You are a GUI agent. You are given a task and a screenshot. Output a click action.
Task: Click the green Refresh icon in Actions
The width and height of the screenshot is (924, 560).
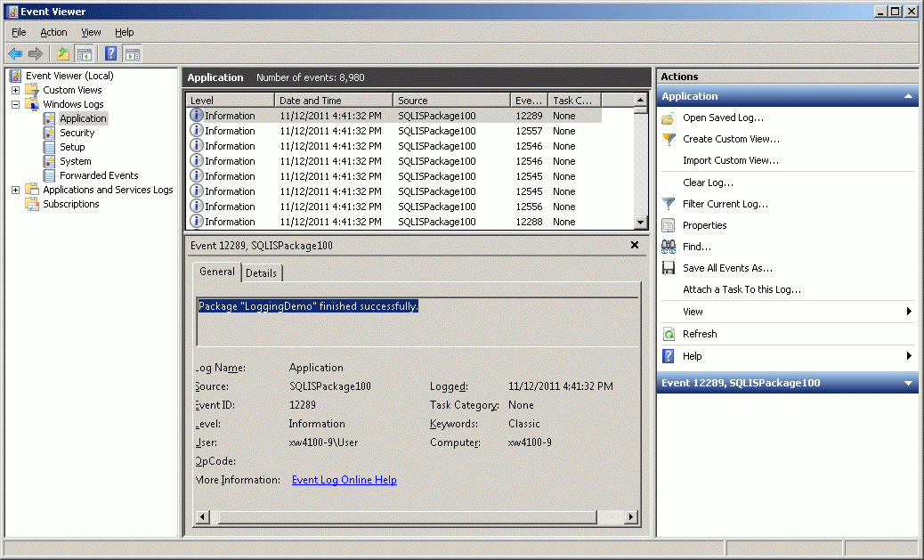[x=669, y=334]
